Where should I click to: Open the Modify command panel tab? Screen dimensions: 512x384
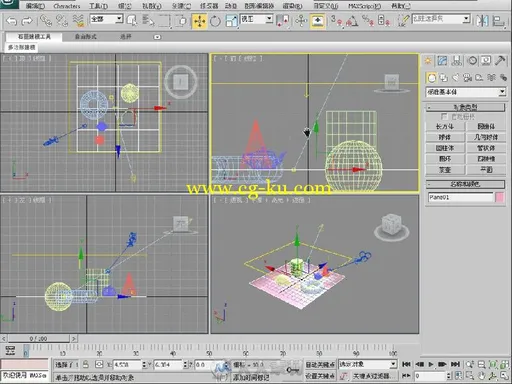coord(442,61)
